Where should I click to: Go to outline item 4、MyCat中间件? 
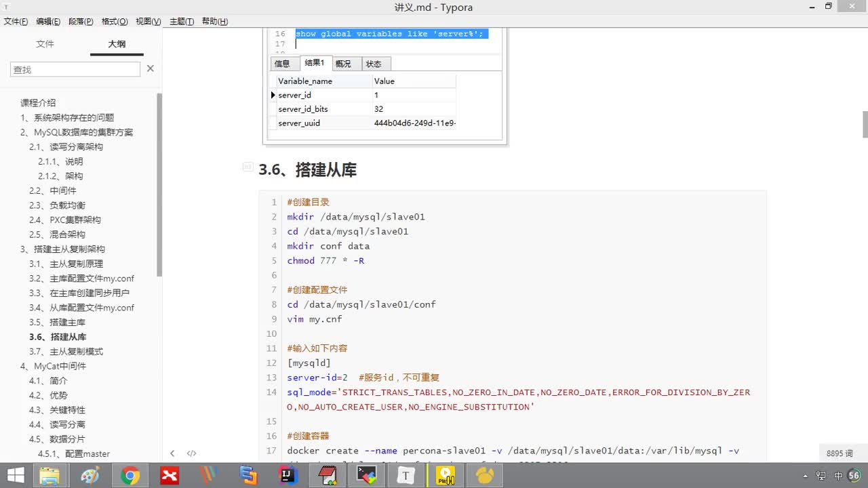point(53,366)
